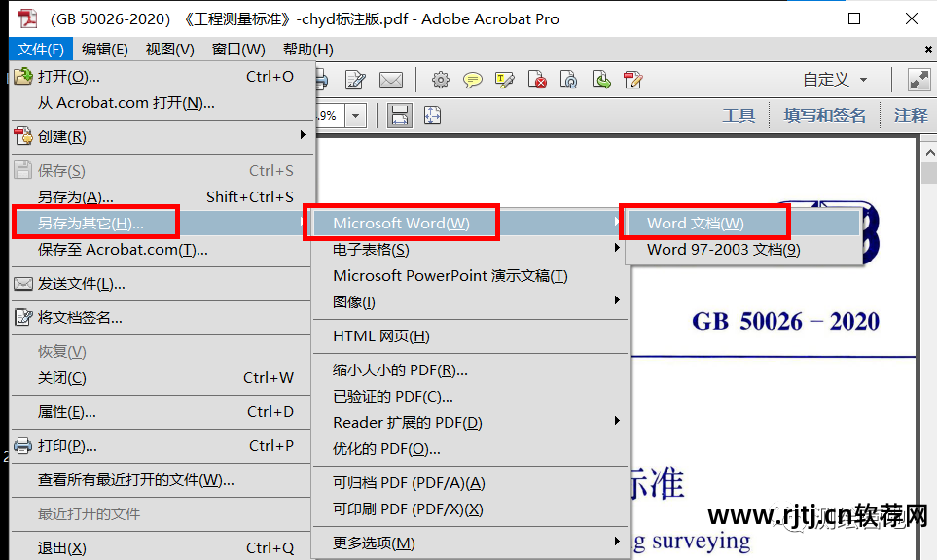937x560 pixels.
Task: Select Microsoft PowerPoint 演示文稿(T) option
Action: pyautogui.click(x=440, y=275)
